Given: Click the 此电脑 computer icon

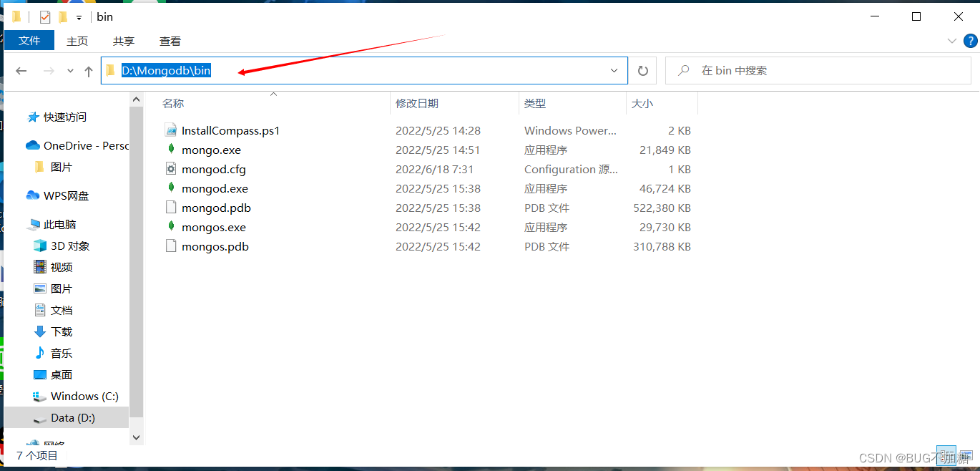Looking at the screenshot, I should coord(34,224).
